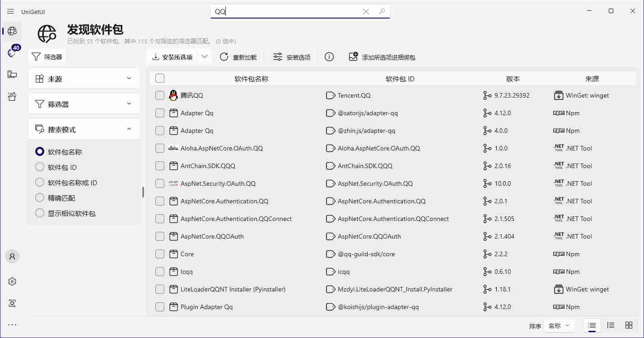Image resolution: width=644 pixels, height=338 pixels.
Task: Select 软件包名称 search mode
Action: (x=59, y=152)
